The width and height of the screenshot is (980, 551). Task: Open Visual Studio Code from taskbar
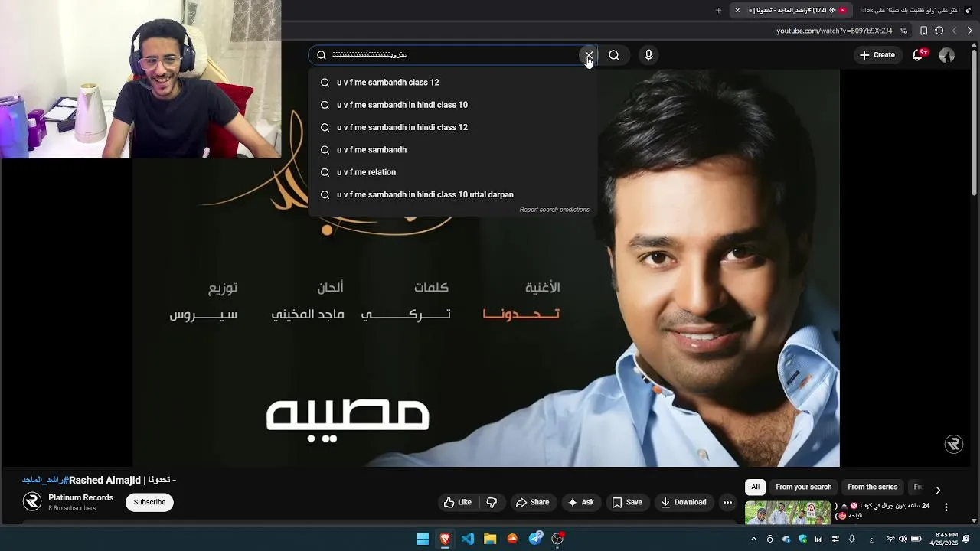tap(468, 539)
